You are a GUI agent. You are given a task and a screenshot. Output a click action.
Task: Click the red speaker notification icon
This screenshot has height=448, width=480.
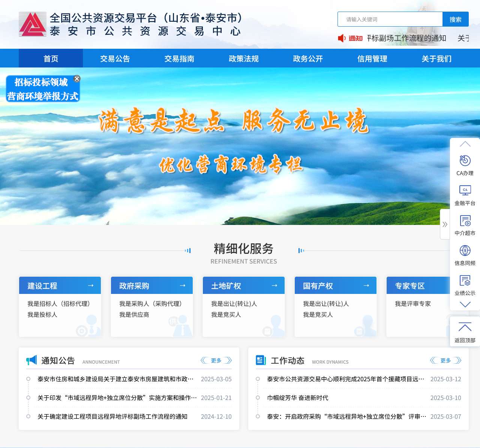click(x=342, y=38)
